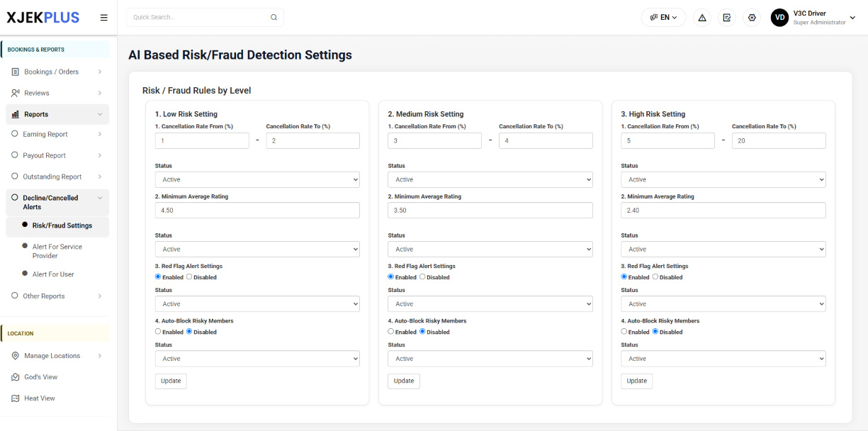Select Disabled Auto-Block in Low Risk
This screenshot has width=868, height=431.
[x=189, y=332]
